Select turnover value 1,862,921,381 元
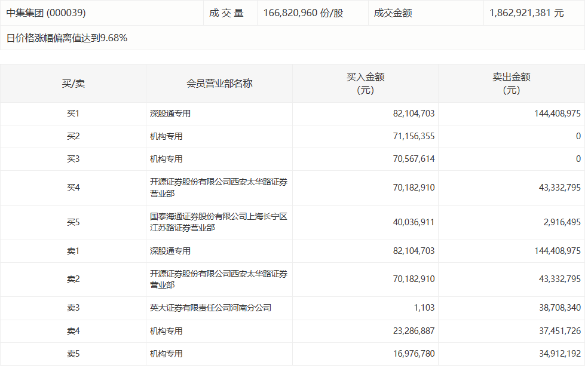The height and width of the screenshot is (371, 588). click(526, 13)
